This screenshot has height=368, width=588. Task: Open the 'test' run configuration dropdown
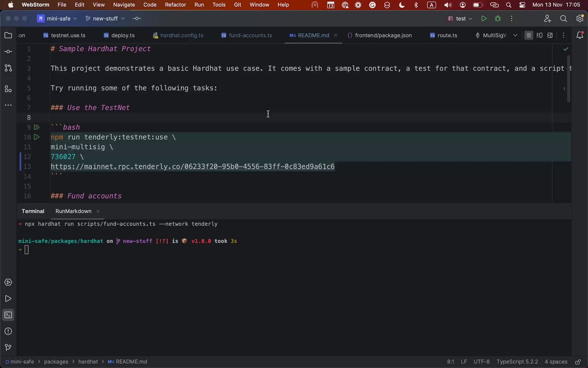click(460, 19)
